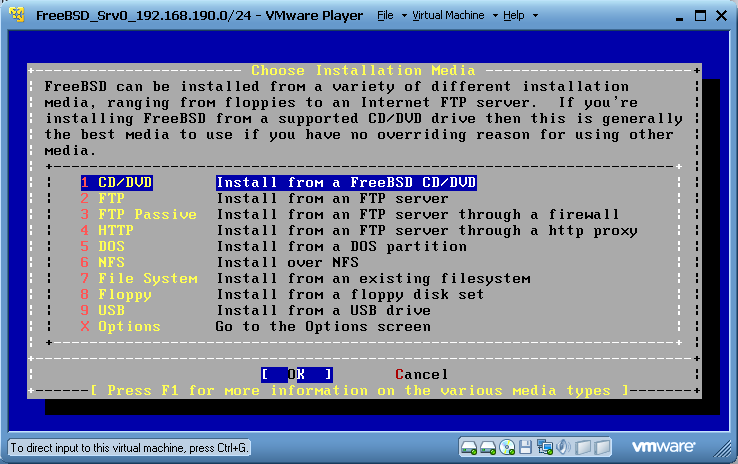Open the File menu
This screenshot has width=738, height=464.
coord(392,16)
